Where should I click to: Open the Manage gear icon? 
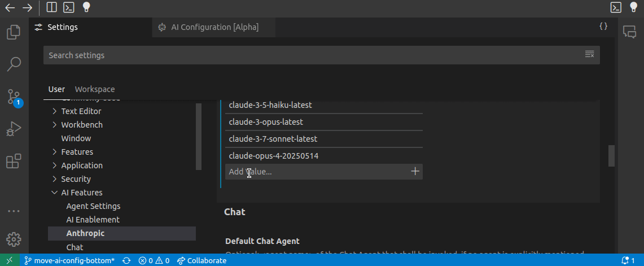point(14,239)
